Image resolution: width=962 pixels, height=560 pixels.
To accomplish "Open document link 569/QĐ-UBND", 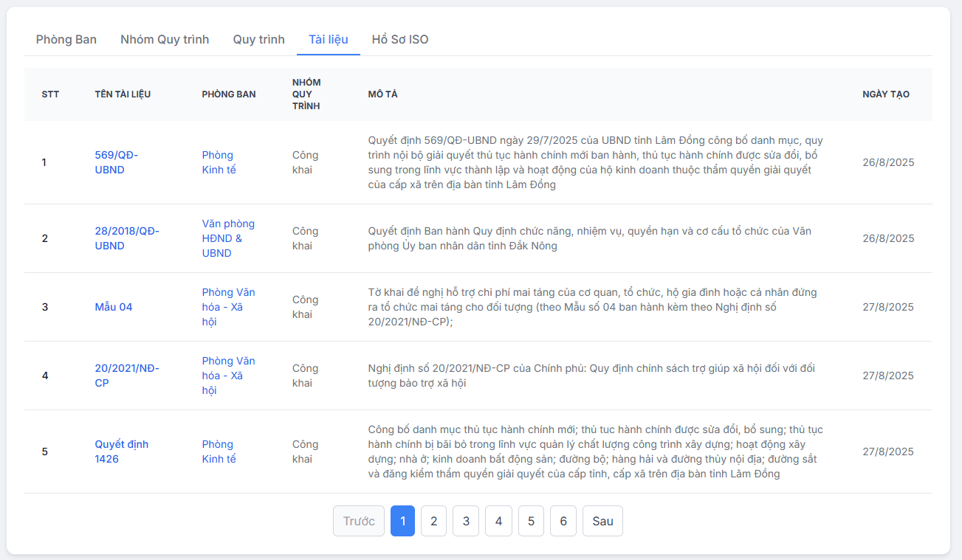I will 117,162.
